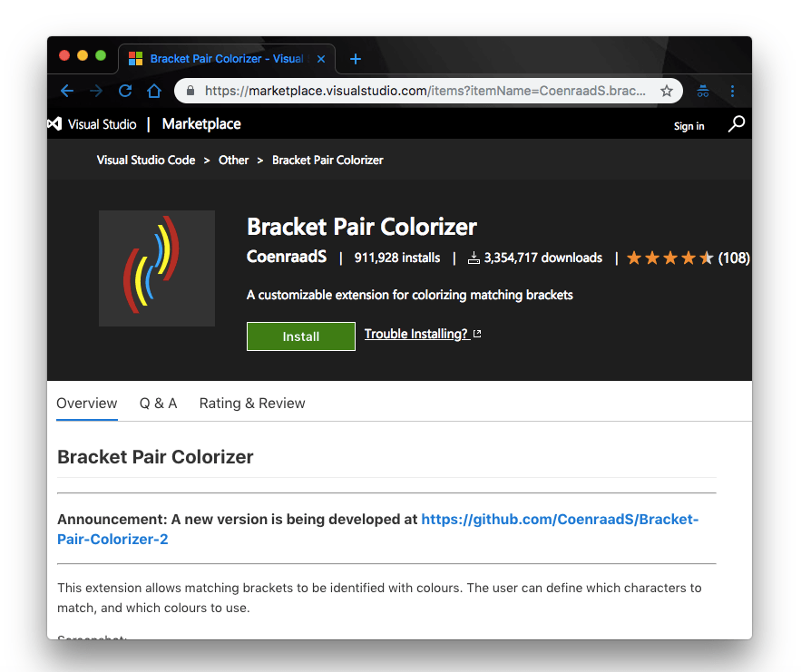Switch to the Q & A tab
The width and height of the screenshot is (801, 672).
(x=159, y=404)
